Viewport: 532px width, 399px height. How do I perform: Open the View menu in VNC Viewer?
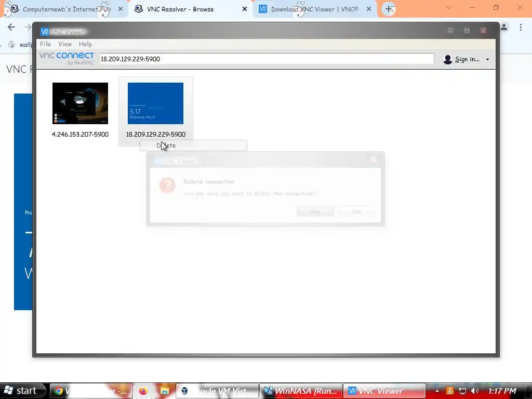65,44
